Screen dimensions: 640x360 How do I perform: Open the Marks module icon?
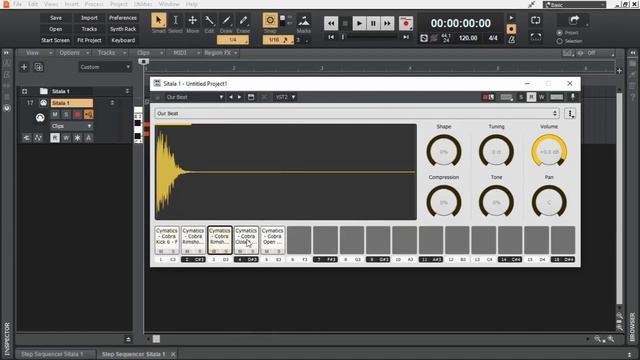click(304, 20)
